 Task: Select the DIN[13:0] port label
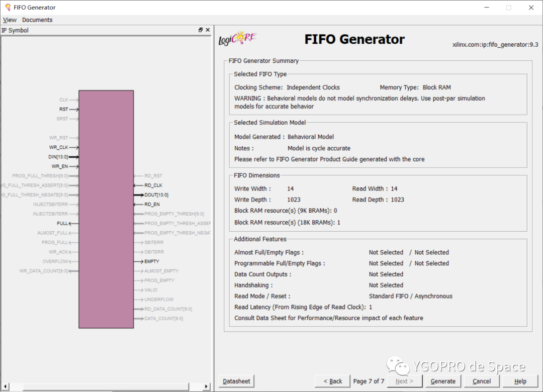[x=58, y=157]
